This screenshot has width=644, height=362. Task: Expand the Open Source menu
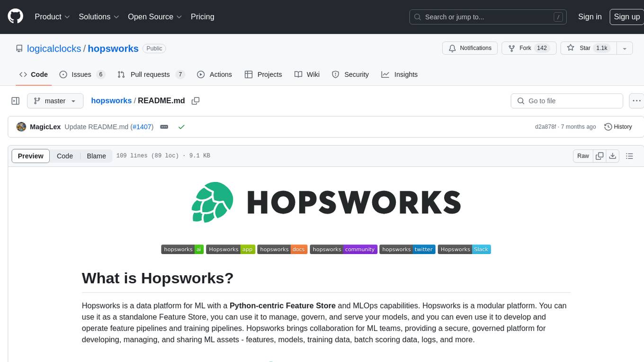[155, 17]
